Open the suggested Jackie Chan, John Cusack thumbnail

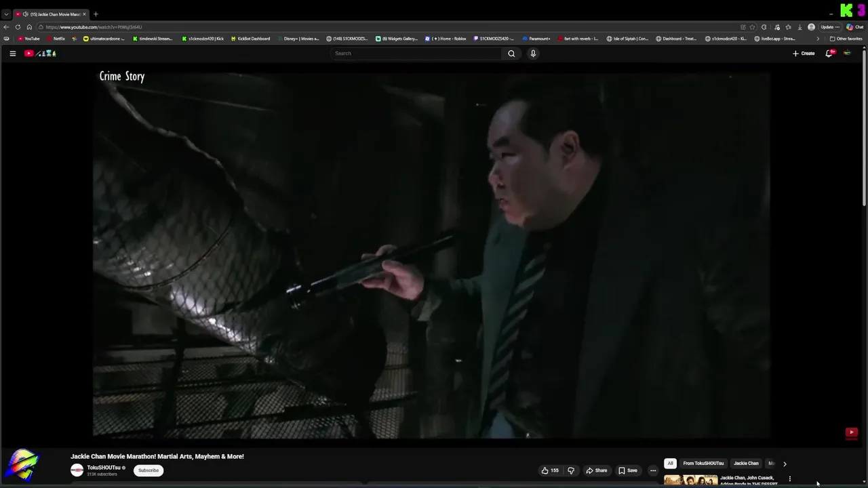690,481
